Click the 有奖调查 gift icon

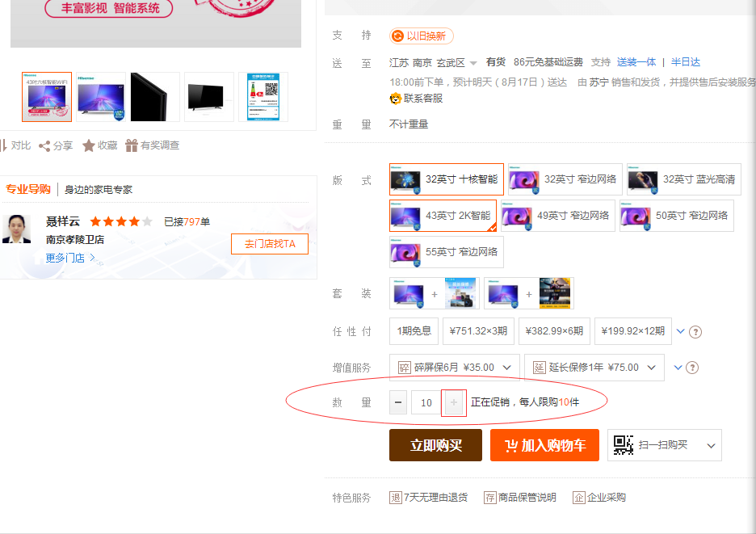click(131, 145)
